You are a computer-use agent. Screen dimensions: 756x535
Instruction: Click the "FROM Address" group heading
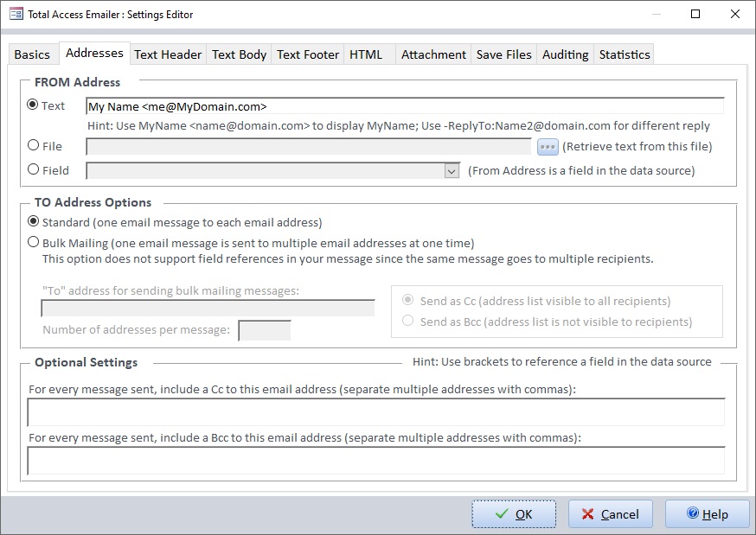pos(78,82)
